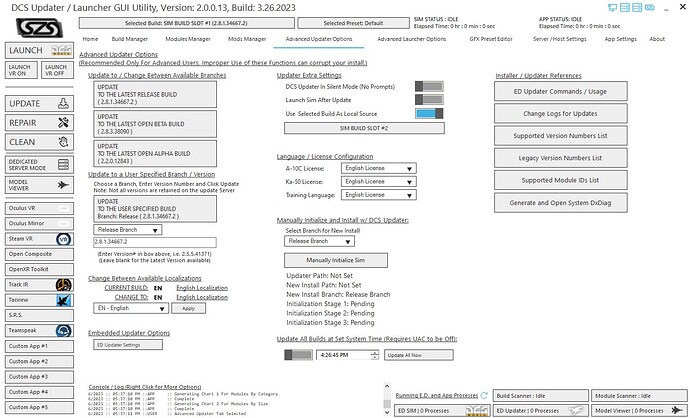690x418 pixels.
Task: Click the Update All Now button
Action: coord(418,355)
